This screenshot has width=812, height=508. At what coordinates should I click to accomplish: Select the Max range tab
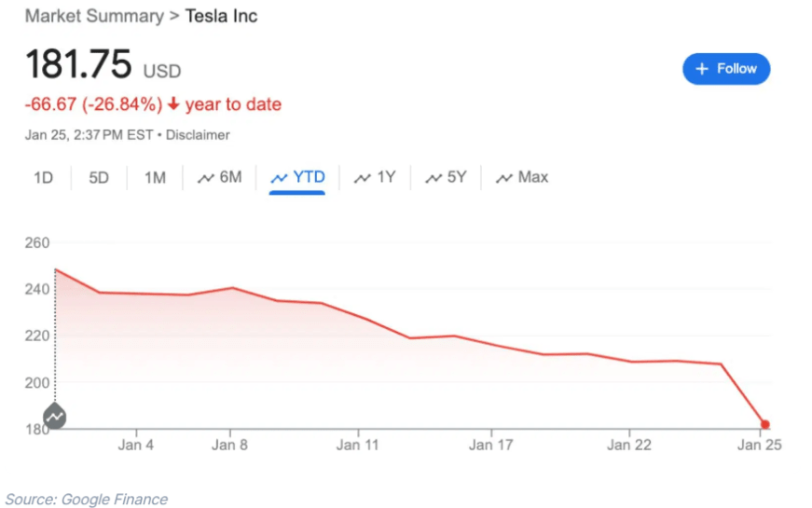click(522, 177)
